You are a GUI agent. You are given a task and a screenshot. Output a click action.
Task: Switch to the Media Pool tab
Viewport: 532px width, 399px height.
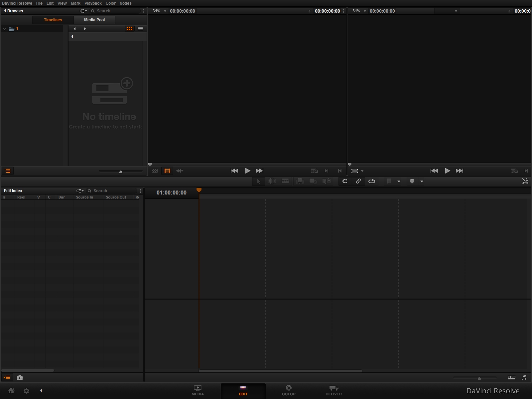94,20
